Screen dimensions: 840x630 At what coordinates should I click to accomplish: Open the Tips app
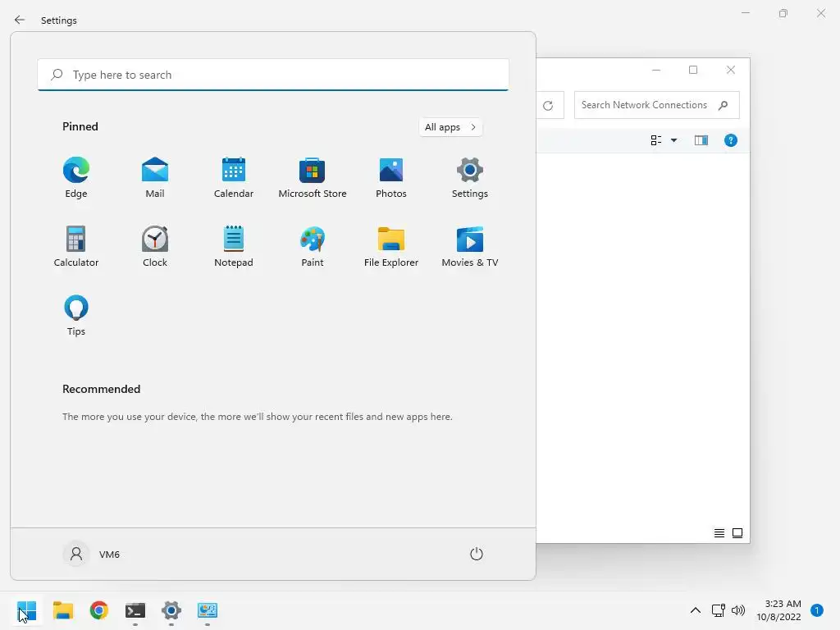pyautogui.click(x=76, y=316)
